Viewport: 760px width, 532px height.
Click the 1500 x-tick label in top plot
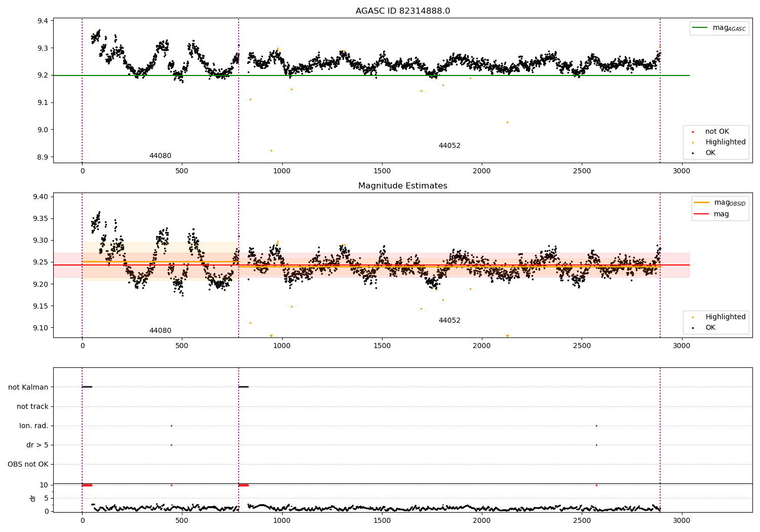[382, 171]
